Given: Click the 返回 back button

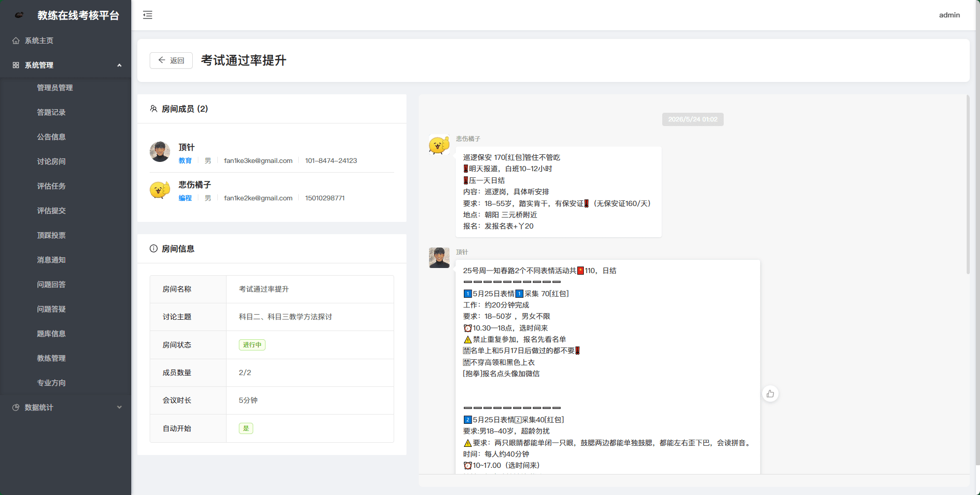Looking at the screenshot, I should pos(171,60).
